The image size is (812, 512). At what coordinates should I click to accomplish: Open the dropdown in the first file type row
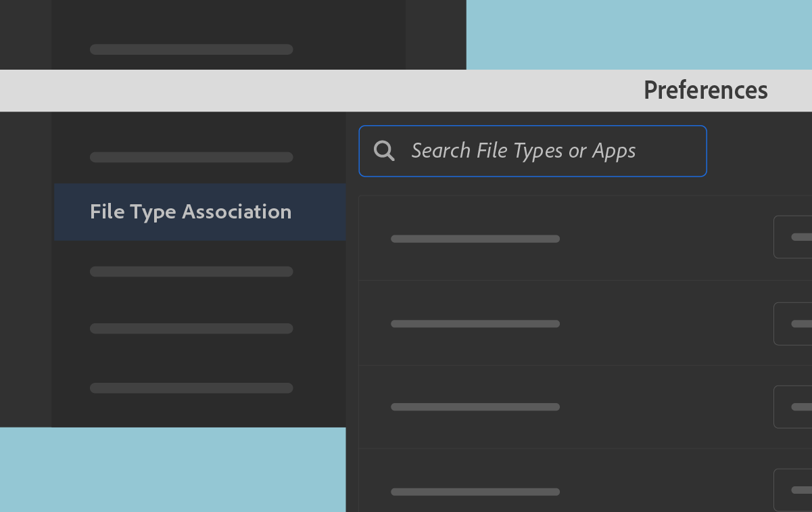pos(794,237)
